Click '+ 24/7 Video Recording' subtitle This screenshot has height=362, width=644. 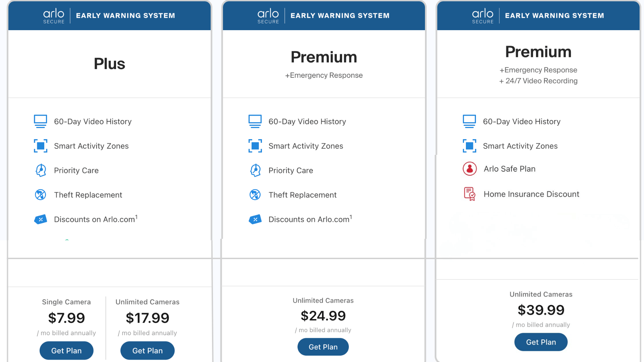tap(538, 81)
